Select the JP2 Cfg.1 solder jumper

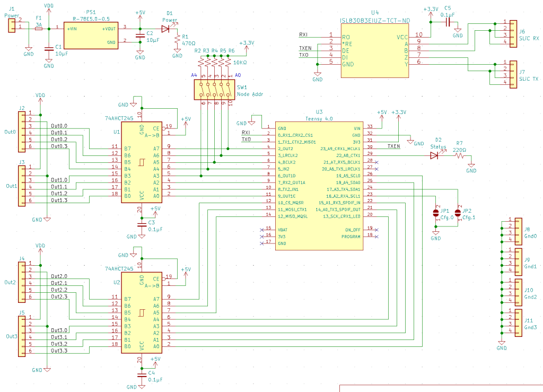(458, 213)
